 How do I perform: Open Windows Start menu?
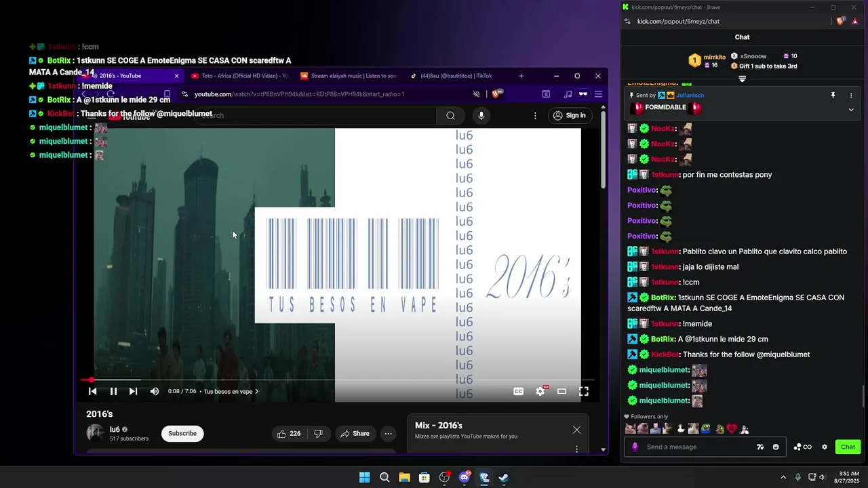[x=364, y=477]
